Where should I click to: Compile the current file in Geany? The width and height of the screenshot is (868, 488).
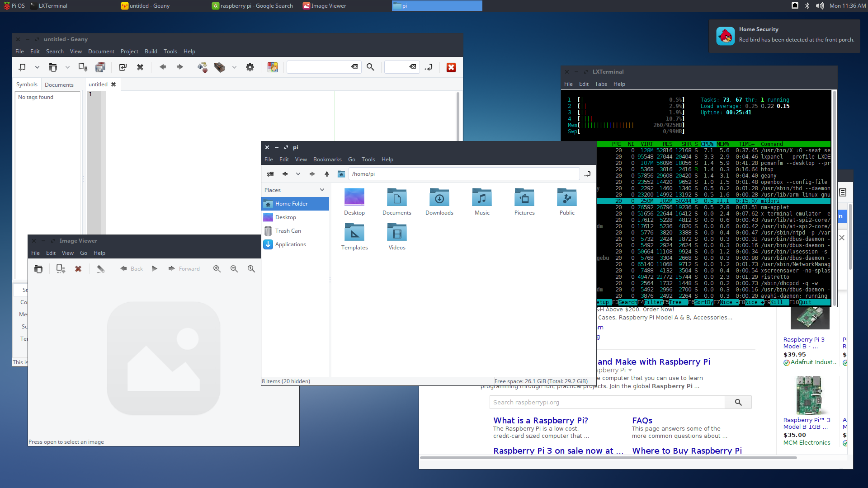coord(202,67)
